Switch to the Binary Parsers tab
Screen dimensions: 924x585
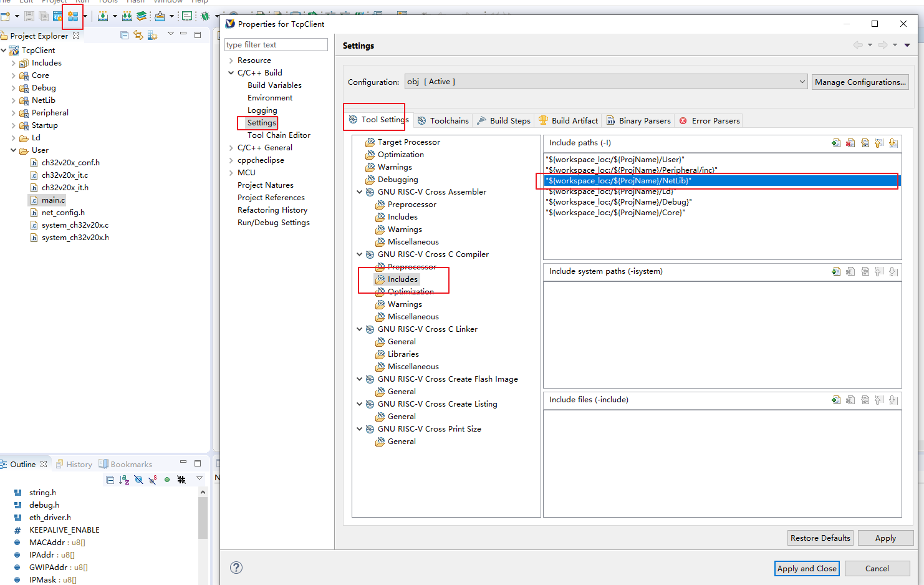pyautogui.click(x=638, y=121)
